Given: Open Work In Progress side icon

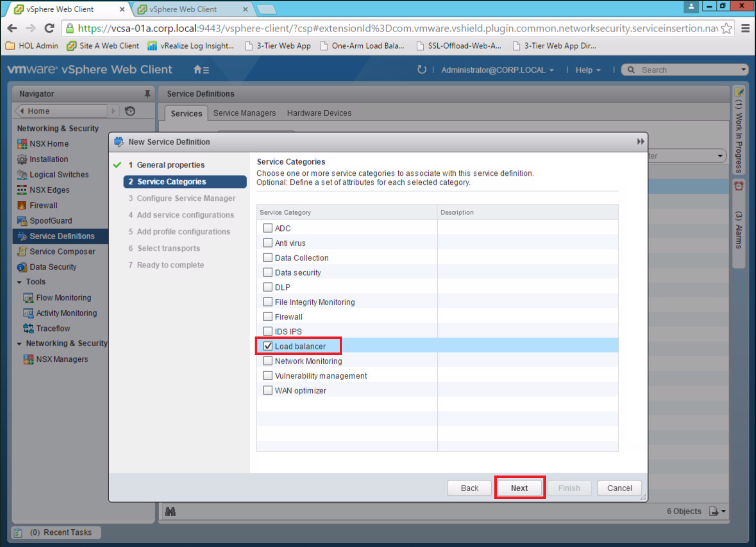Looking at the screenshot, I should coord(739,92).
